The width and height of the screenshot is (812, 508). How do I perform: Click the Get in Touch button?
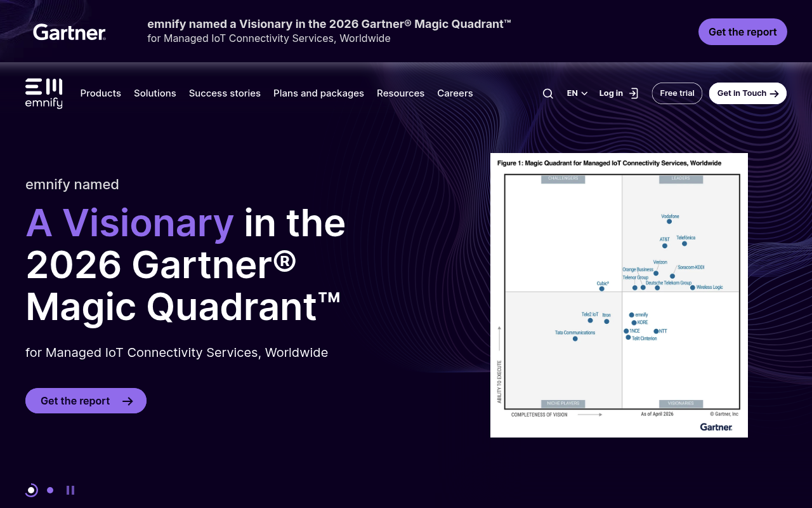pos(747,93)
